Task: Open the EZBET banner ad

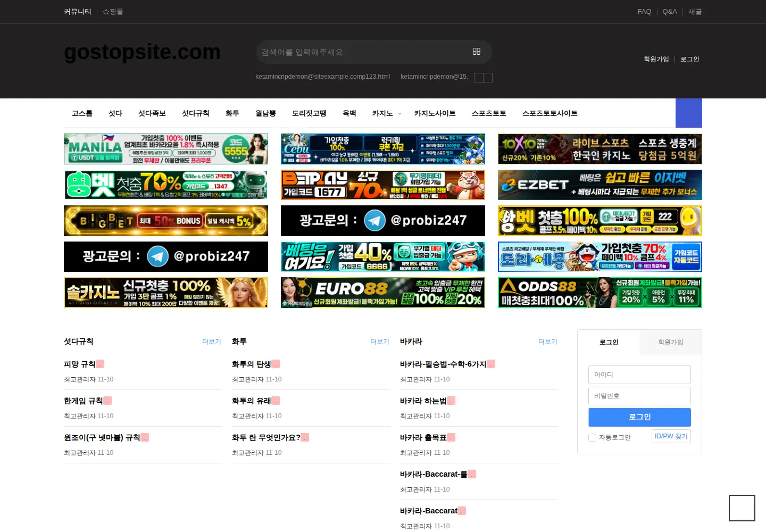Action: point(600,185)
